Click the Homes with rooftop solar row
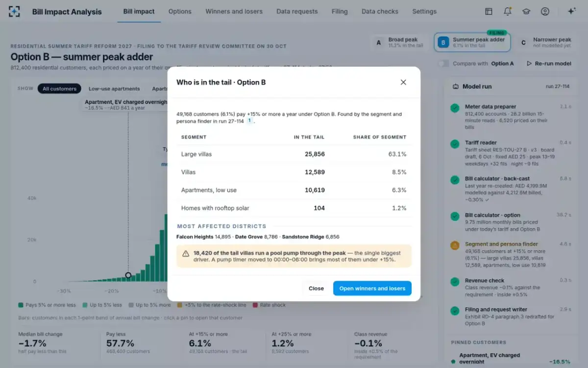Image resolution: width=588 pixels, height=368 pixels. pyautogui.click(x=294, y=208)
